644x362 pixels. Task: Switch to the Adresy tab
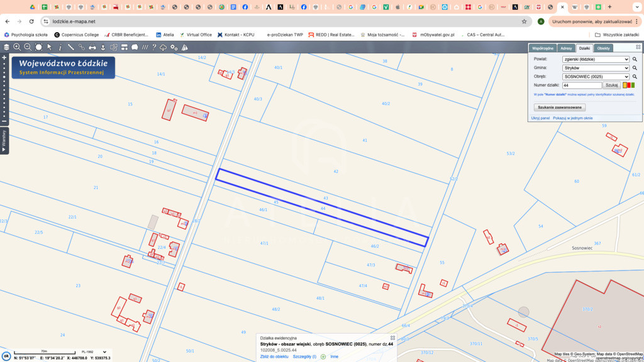coord(566,48)
